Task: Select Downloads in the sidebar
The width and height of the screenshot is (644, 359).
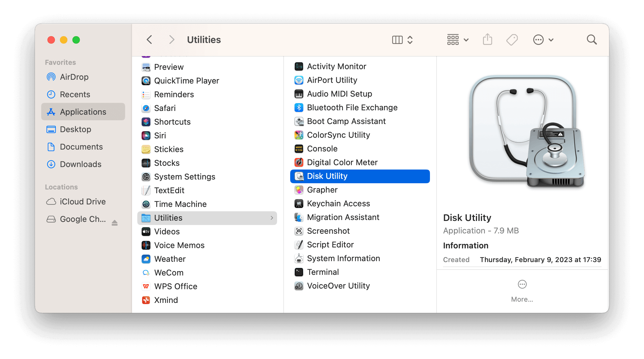Action: (80, 164)
